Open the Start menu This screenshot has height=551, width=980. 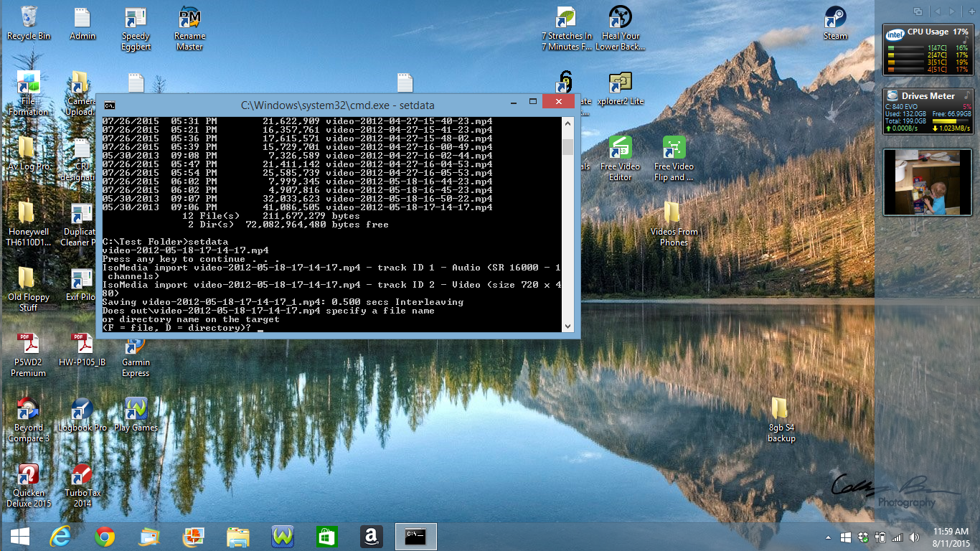tap(19, 537)
